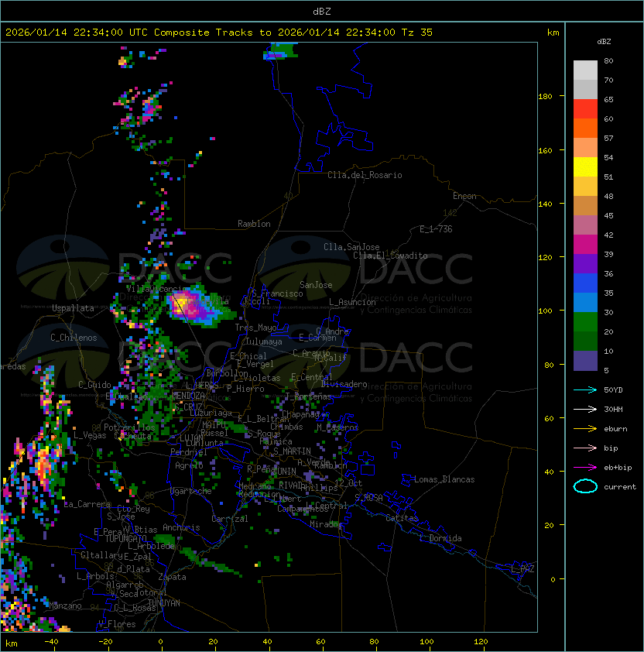The width and height of the screenshot is (644, 652).
Task: Click the 'current' legend label
Action: 620,487
